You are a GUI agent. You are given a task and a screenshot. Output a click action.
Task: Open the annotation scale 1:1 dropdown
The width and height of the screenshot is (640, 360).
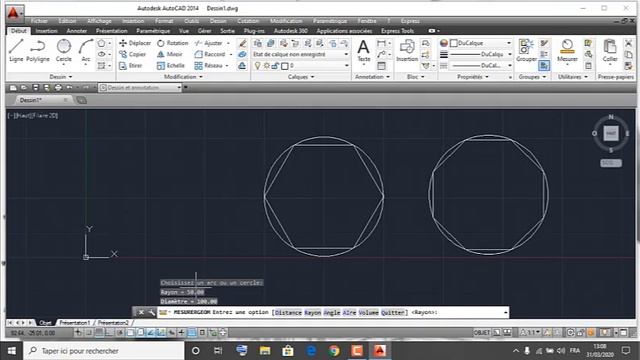click(531, 333)
